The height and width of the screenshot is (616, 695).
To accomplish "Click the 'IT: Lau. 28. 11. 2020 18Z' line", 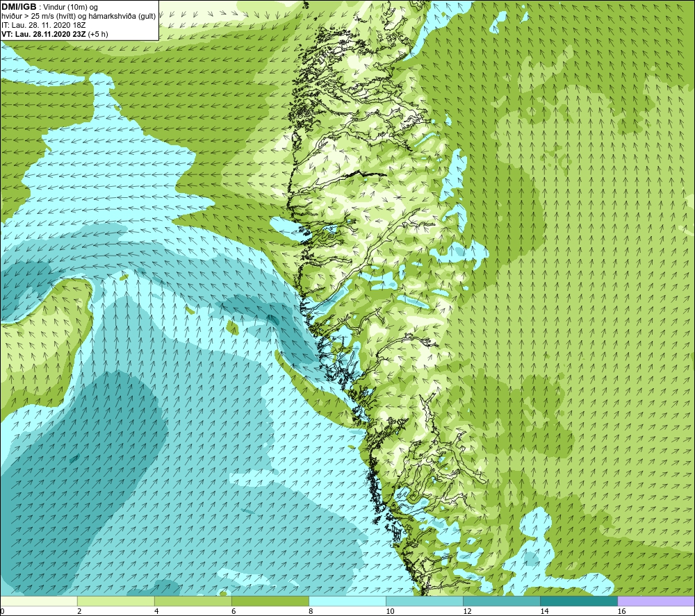I will click(x=43, y=25).
